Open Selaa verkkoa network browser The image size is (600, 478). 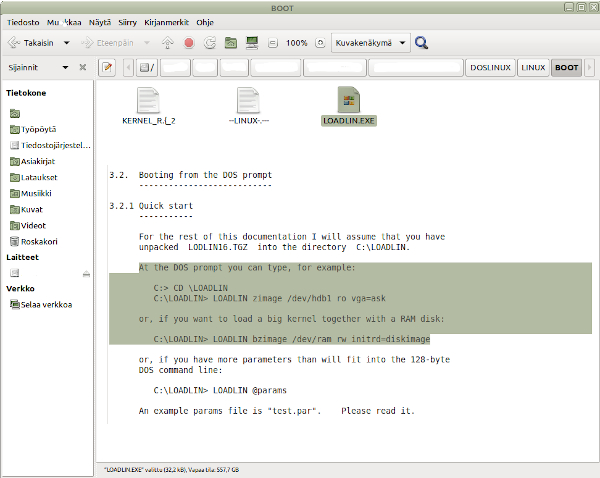point(41,305)
